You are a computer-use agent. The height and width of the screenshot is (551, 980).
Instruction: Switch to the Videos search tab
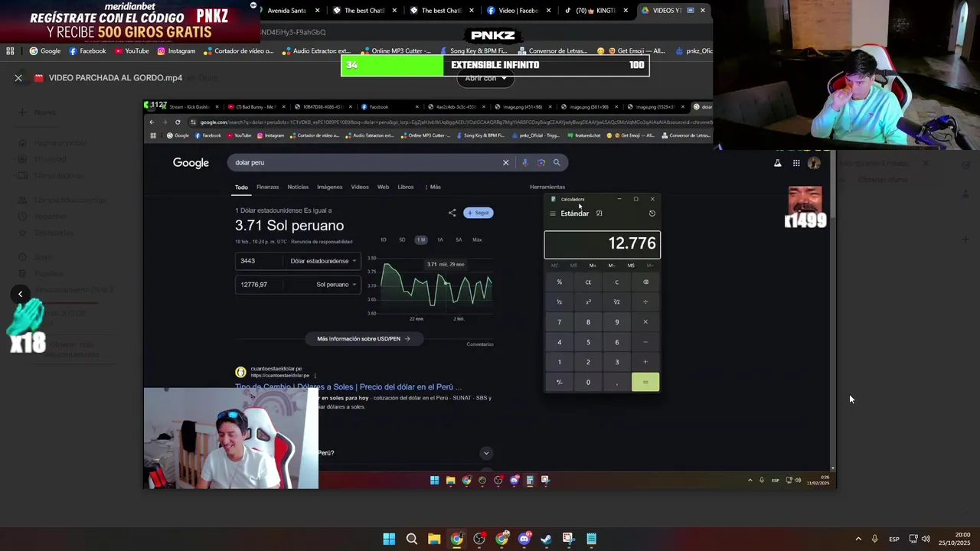(360, 187)
